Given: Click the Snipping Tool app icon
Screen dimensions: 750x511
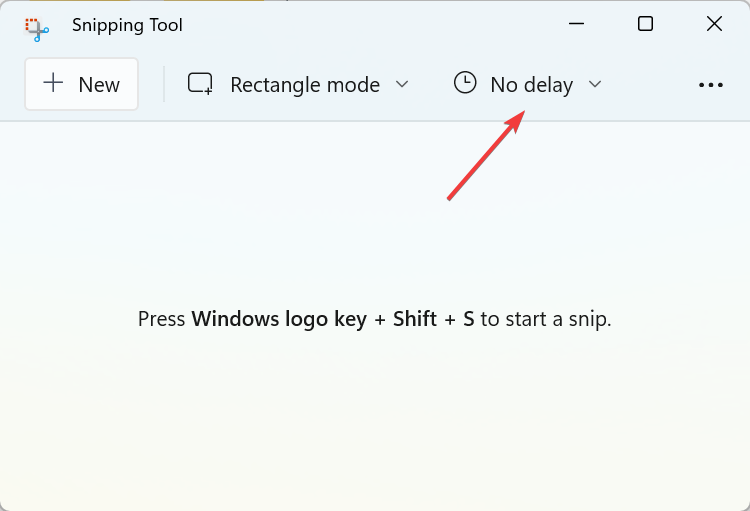Looking at the screenshot, I should pyautogui.click(x=37, y=27).
